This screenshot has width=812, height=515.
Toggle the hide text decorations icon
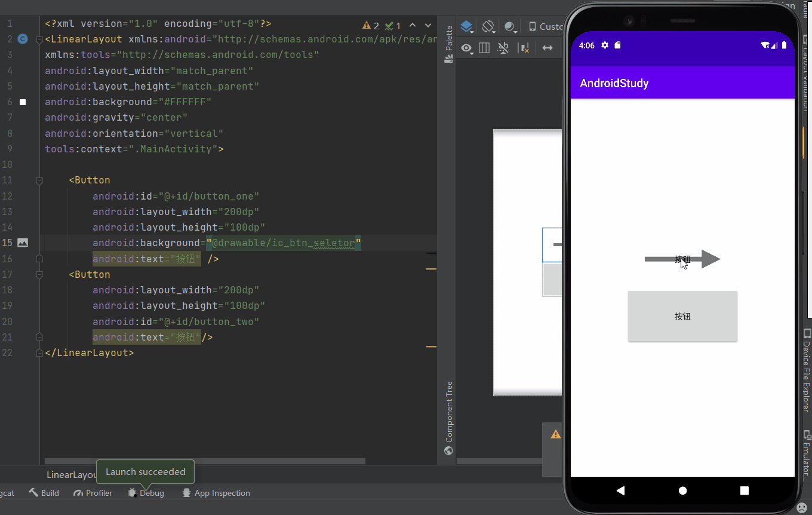point(504,48)
